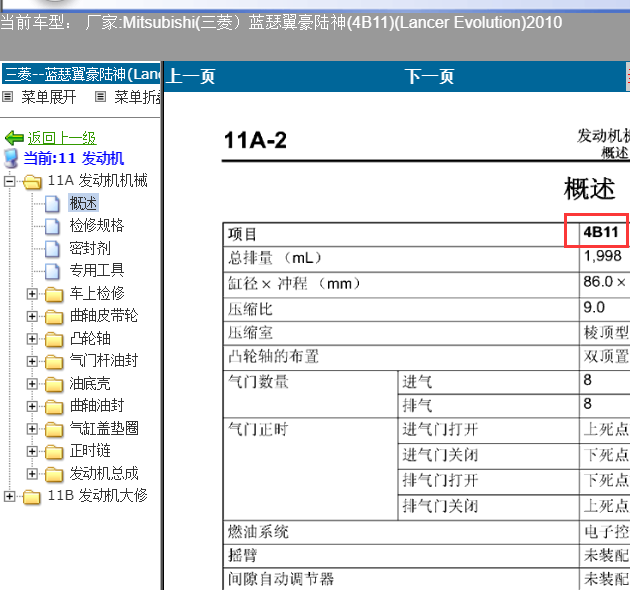The width and height of the screenshot is (630, 590).
Task: Click the 压缩比 table cell
Action: [401, 310]
